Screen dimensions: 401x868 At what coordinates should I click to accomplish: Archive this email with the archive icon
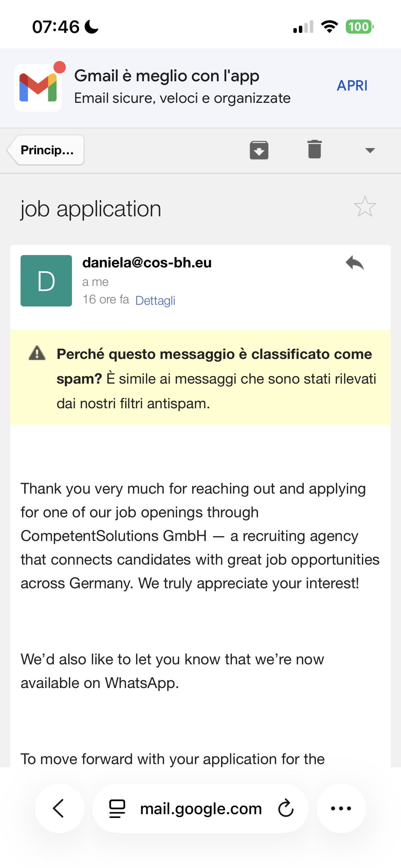[259, 150]
